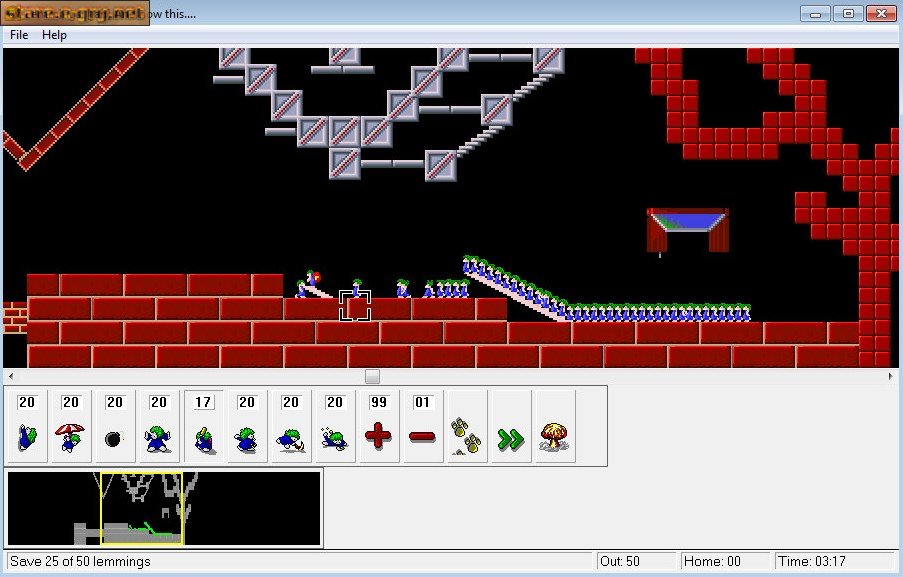Select the Climber skill
Viewport: 903px width, 577px height.
[26, 426]
